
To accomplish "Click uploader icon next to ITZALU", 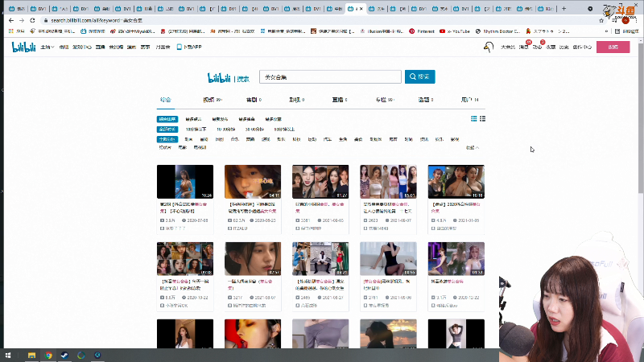I will tap(230, 228).
